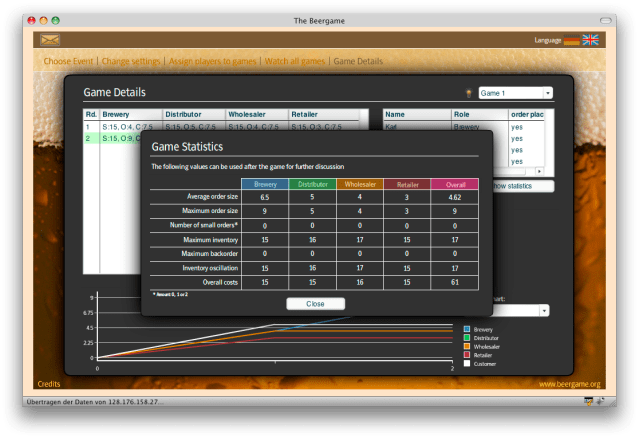Click the Wholesaler column header in rounds table
639x438 pixels.
[257, 114]
